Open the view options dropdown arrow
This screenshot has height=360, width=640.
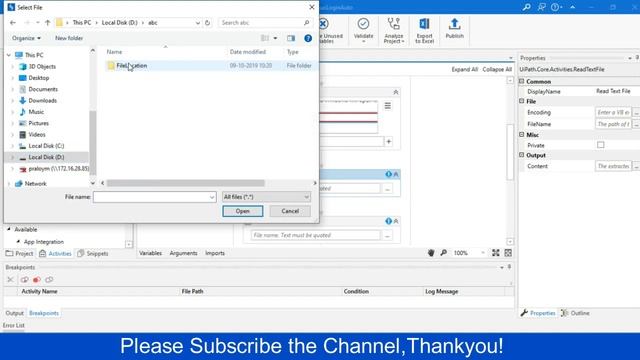coord(276,38)
